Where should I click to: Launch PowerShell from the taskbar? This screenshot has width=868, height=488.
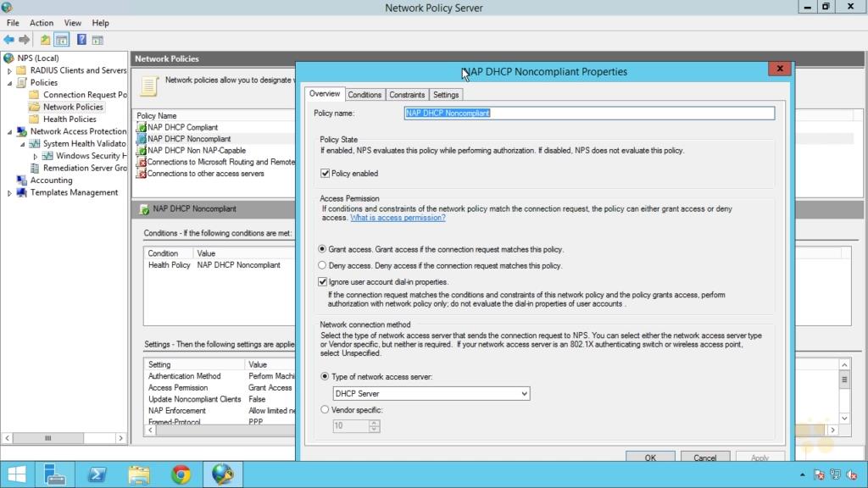click(97, 474)
